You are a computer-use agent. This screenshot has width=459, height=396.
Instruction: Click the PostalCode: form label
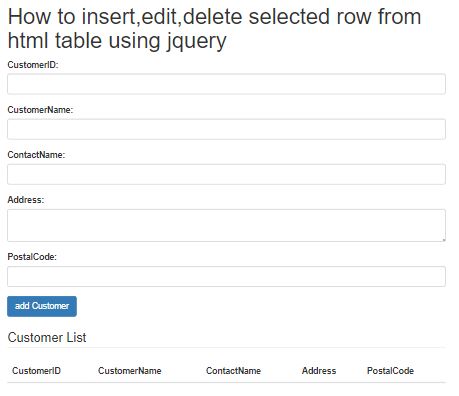[32, 257]
